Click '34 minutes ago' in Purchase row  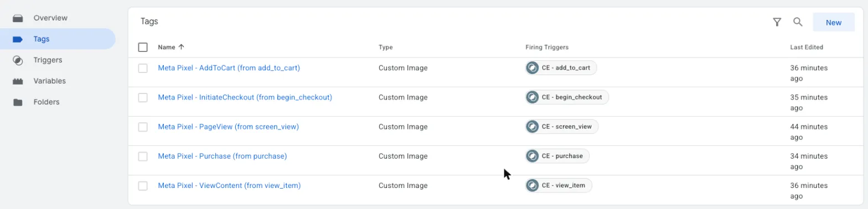(809, 161)
